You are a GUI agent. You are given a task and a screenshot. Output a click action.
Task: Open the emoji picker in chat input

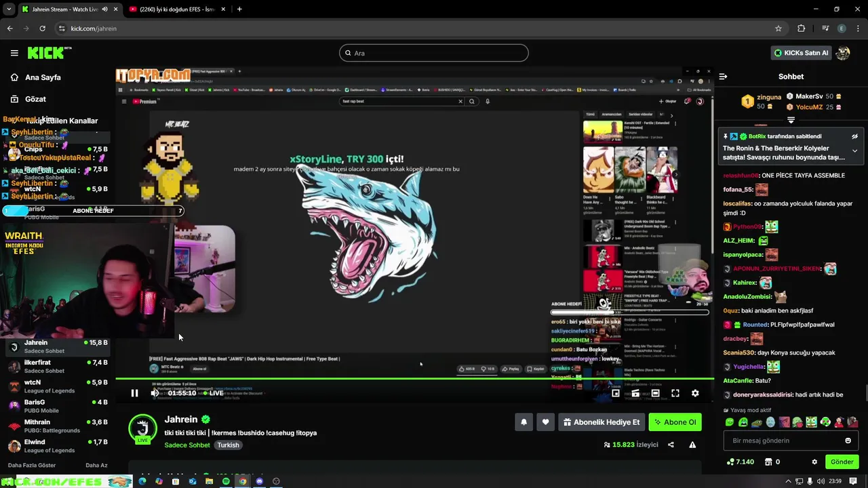pos(848,441)
